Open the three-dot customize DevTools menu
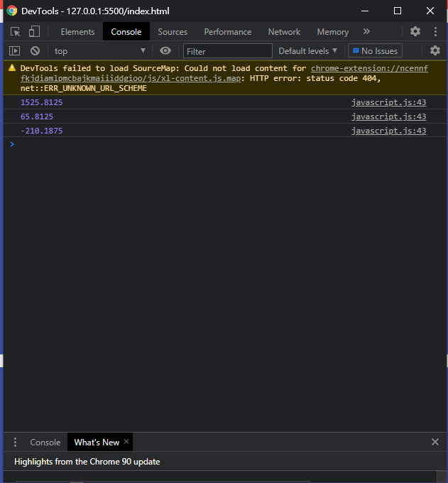 (x=435, y=32)
